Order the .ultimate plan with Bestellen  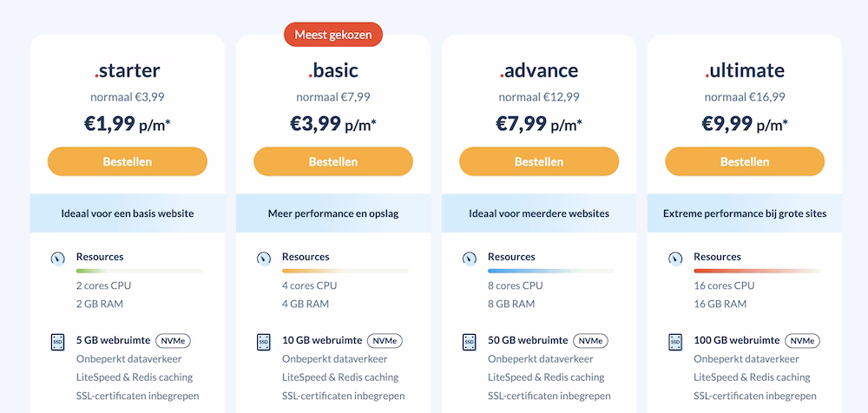745,161
